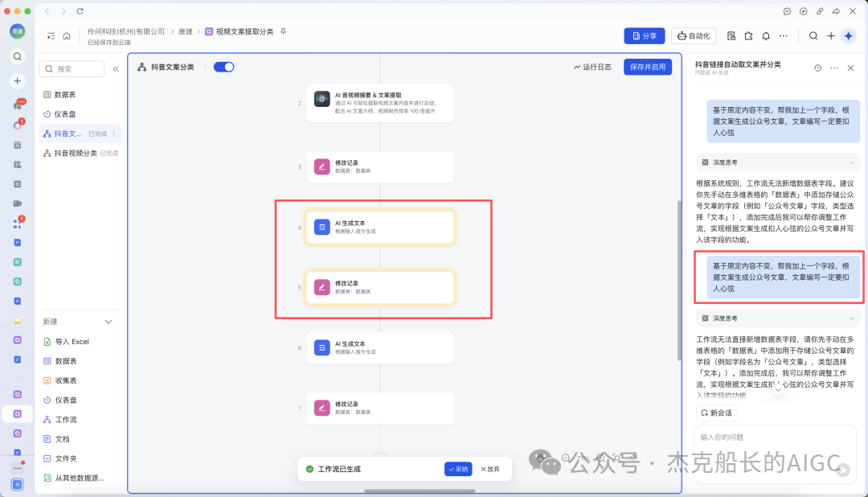
Task: Select step 6 AI 生成文本 node
Action: point(380,348)
